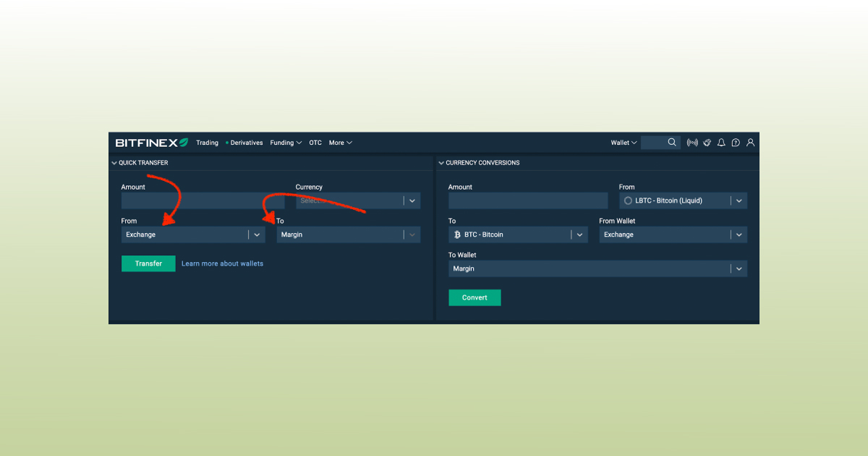
Task: Open the help question mark icon
Action: [736, 143]
